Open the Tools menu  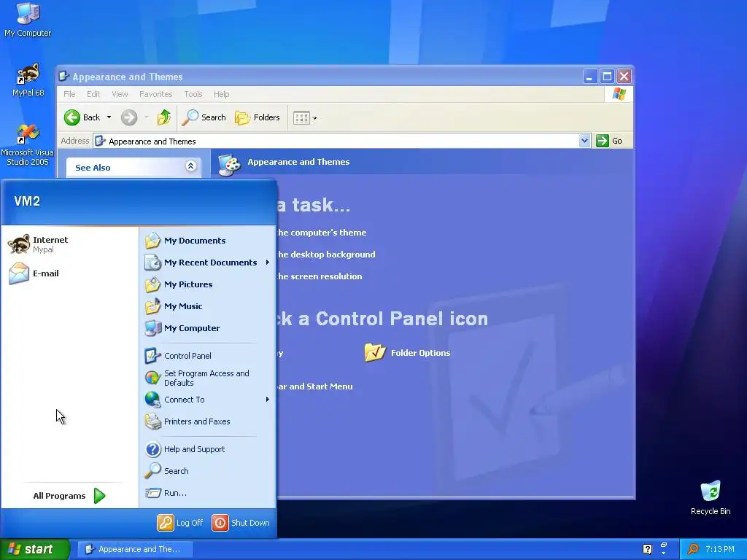click(193, 94)
